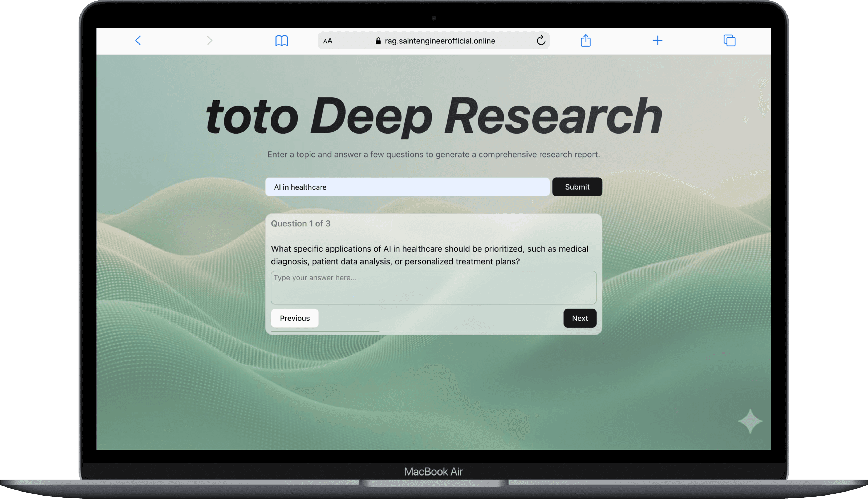Click the Safari back navigation arrow
This screenshot has height=499, width=868.
click(x=138, y=41)
